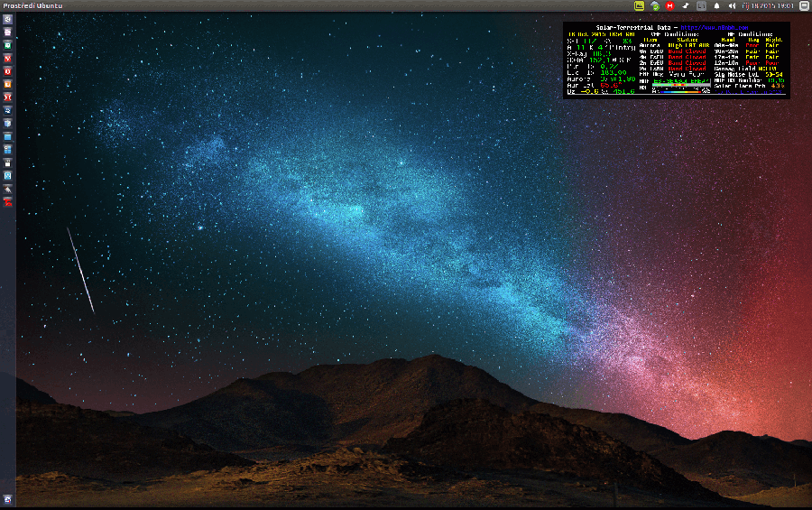Open the session menu at panel's right end
Screen dimensions: 812x510
(802, 5)
